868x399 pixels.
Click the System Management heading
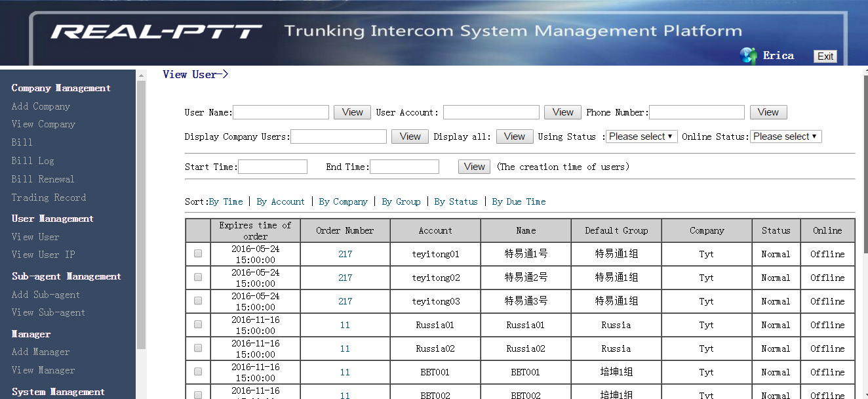pyautogui.click(x=58, y=392)
